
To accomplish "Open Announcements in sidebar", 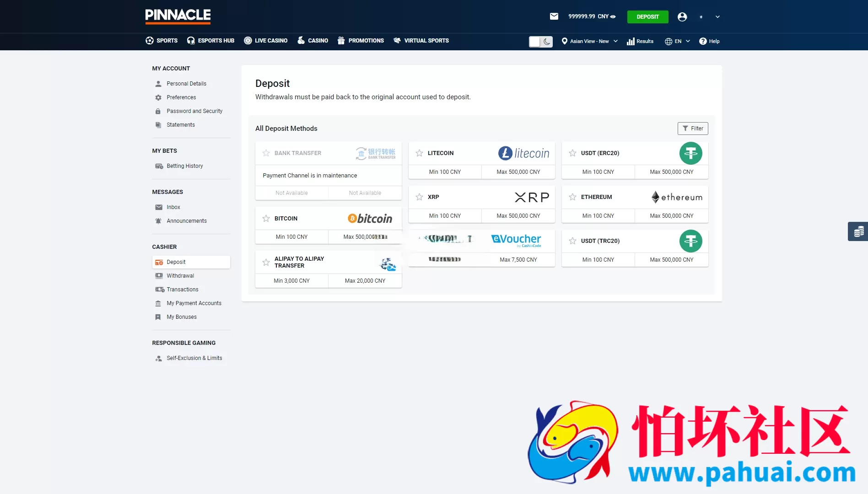I will pos(187,221).
